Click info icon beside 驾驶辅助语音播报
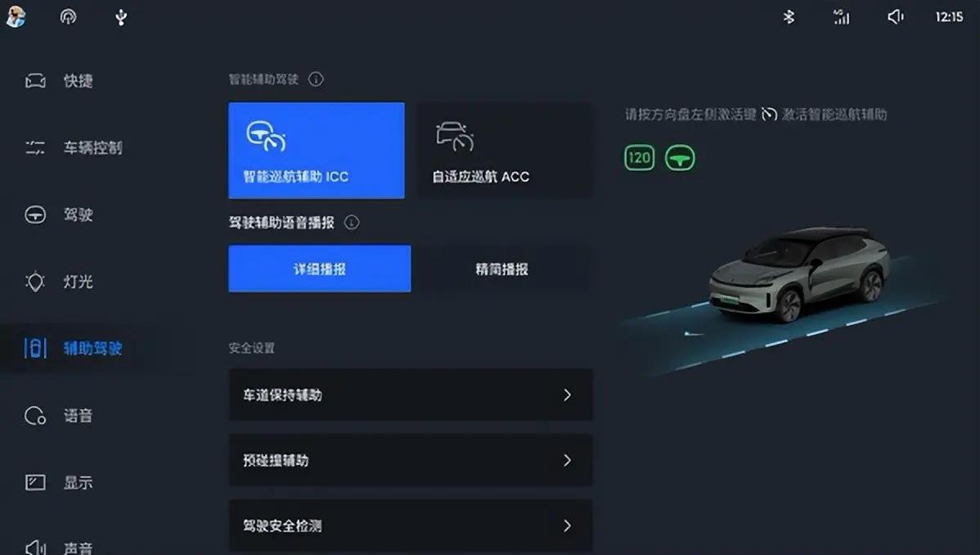The height and width of the screenshot is (555, 980). [352, 222]
